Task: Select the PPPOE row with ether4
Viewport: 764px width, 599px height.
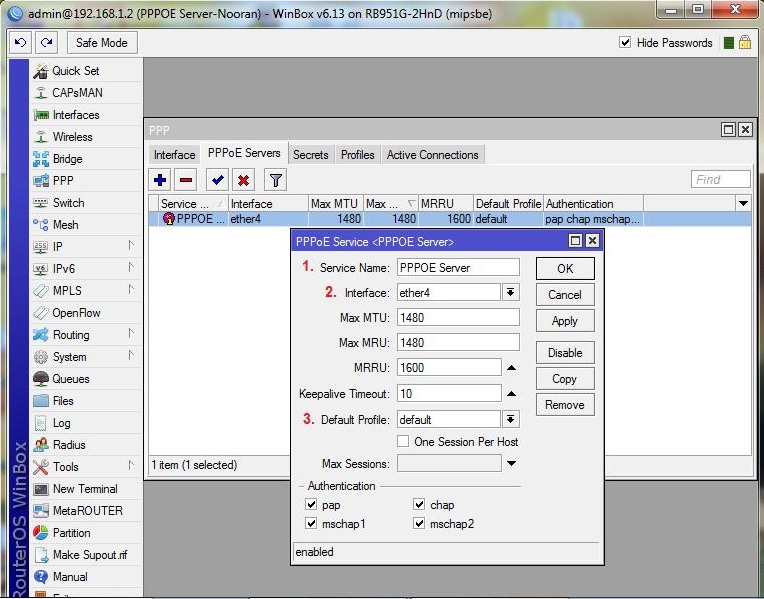Action: pyautogui.click(x=450, y=219)
